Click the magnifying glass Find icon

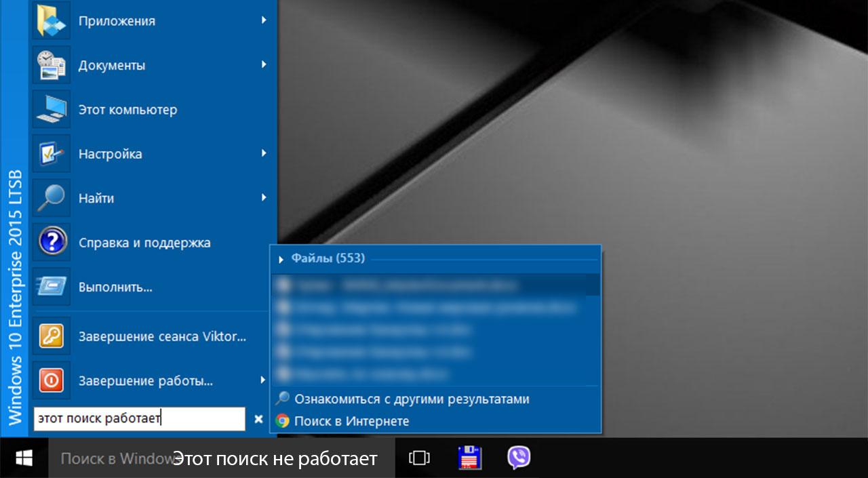pyautogui.click(x=52, y=198)
